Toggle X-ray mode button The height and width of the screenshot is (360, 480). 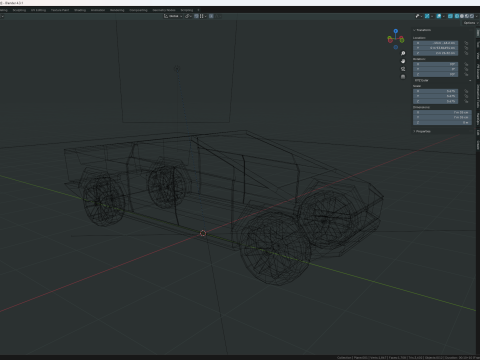point(450,16)
